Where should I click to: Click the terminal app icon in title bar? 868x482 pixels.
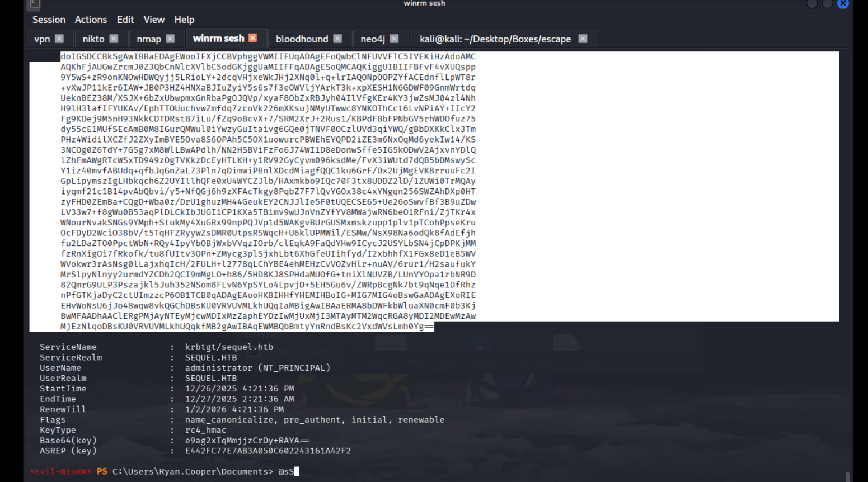35,4
